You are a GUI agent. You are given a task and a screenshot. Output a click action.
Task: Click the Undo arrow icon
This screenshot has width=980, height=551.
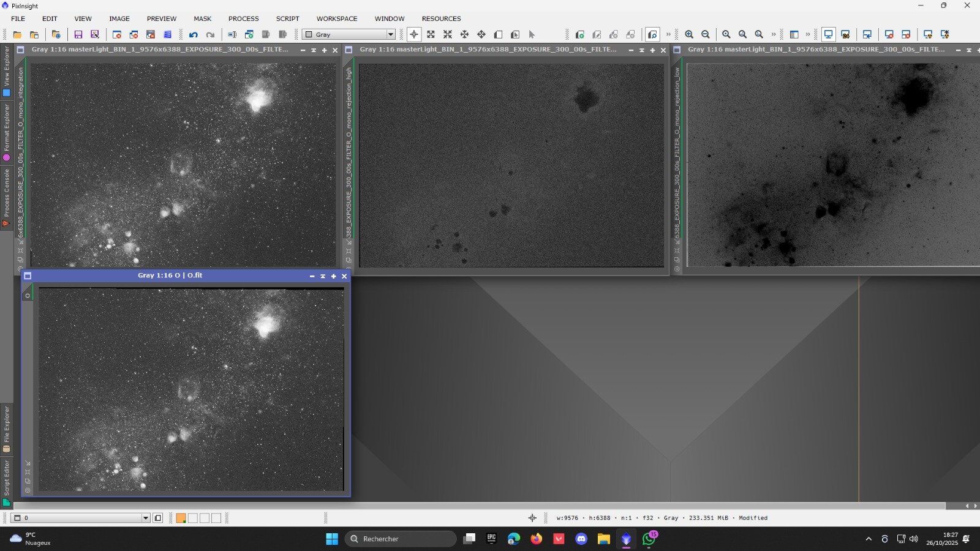(194, 34)
